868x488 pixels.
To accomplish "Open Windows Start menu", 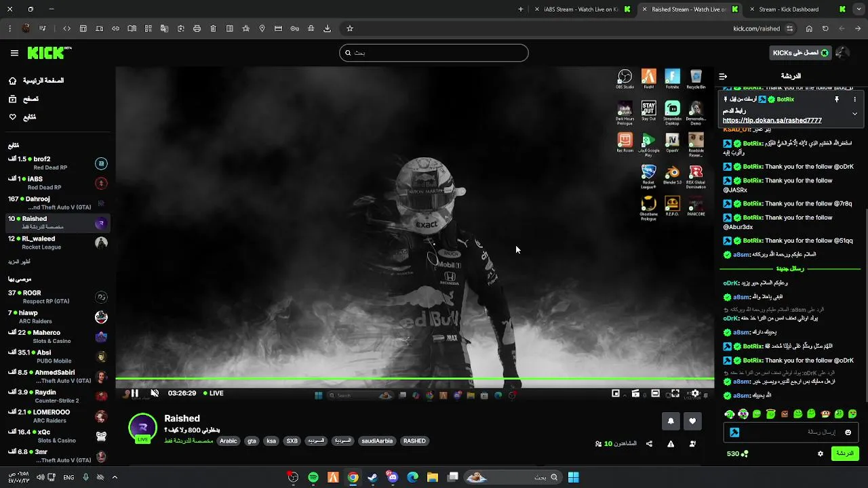I will (x=573, y=477).
